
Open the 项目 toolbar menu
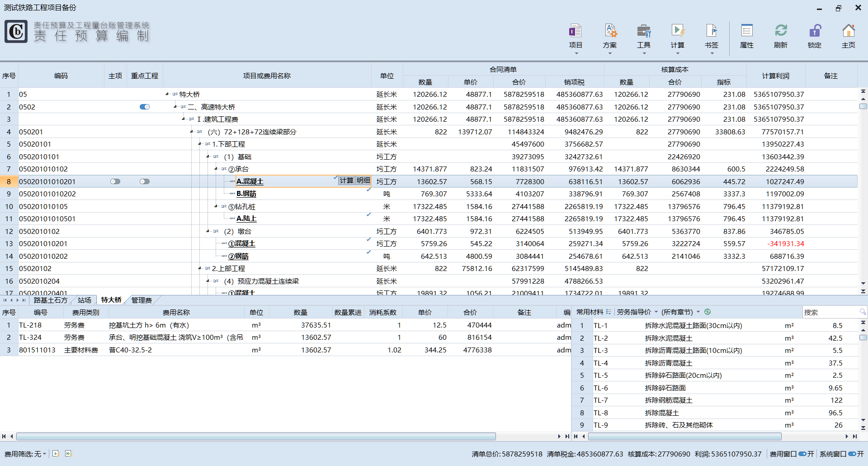(x=575, y=36)
